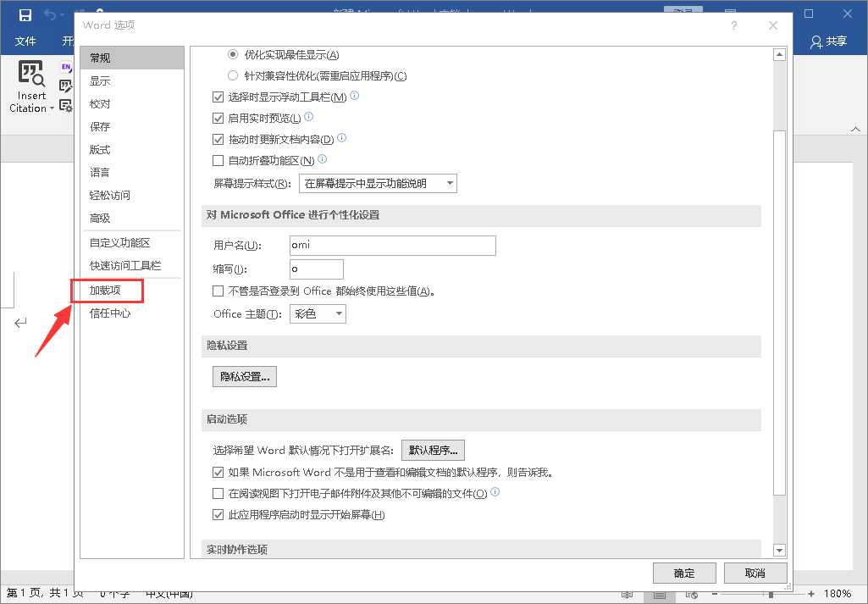Switch to Print Layout view in status bar
The height and width of the screenshot is (604, 868).
click(x=659, y=595)
